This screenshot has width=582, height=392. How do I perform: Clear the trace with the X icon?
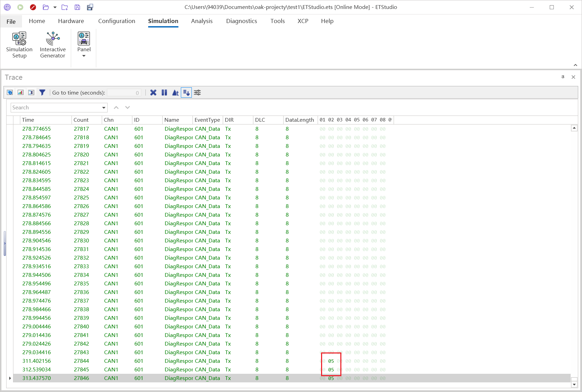[x=153, y=92]
